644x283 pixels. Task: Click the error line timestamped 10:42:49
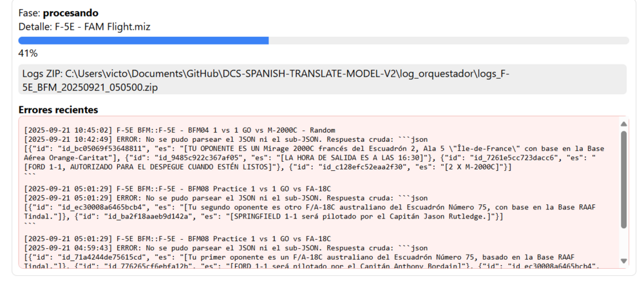point(226,139)
